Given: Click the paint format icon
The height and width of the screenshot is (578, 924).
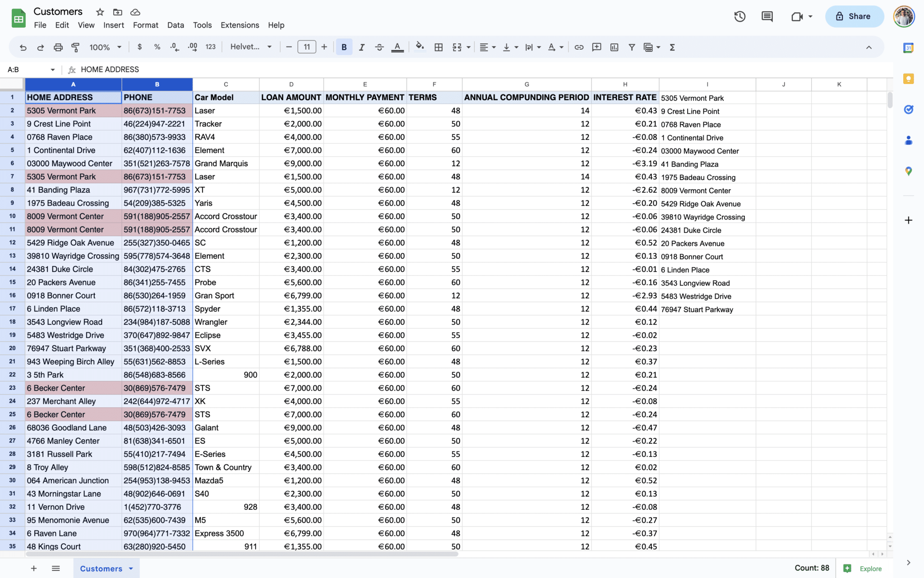Looking at the screenshot, I should click(x=75, y=47).
